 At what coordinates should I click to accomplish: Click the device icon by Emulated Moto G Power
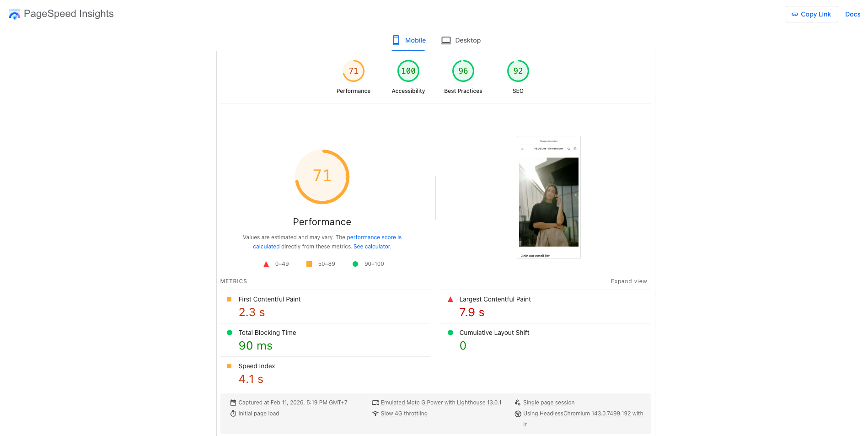pos(375,403)
